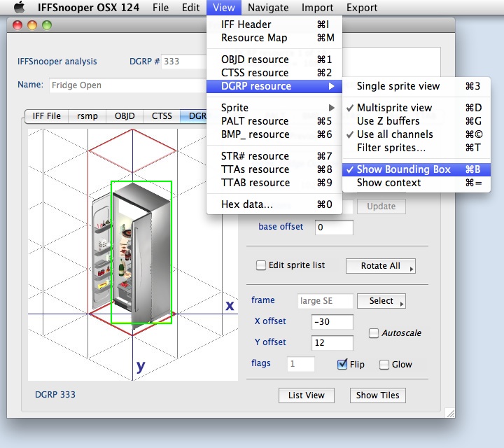Click the Name text field

[x=126, y=85]
